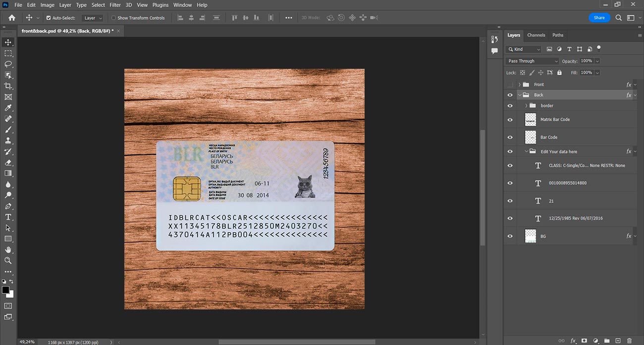The height and width of the screenshot is (345, 644).
Task: Pick the Eyedropper tool
Action: pyautogui.click(x=8, y=108)
